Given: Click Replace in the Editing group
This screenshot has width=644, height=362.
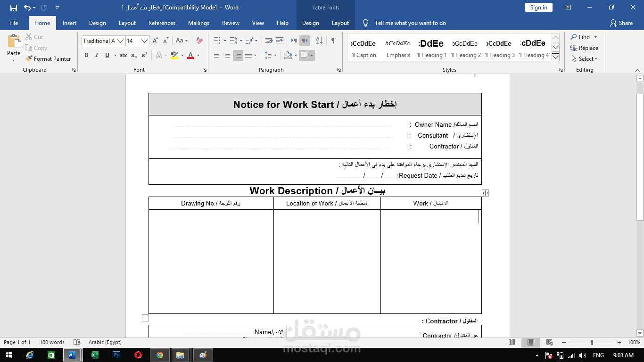Looking at the screenshot, I should point(584,48).
